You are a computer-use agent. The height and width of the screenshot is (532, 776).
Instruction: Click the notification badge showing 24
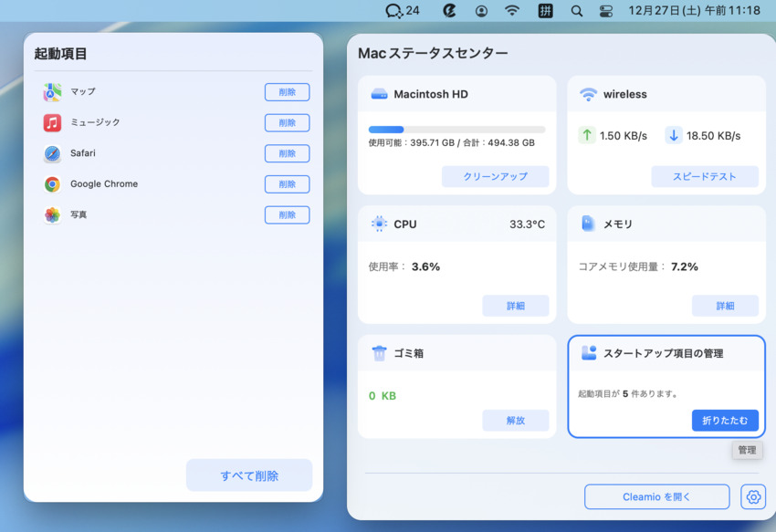[399, 11]
